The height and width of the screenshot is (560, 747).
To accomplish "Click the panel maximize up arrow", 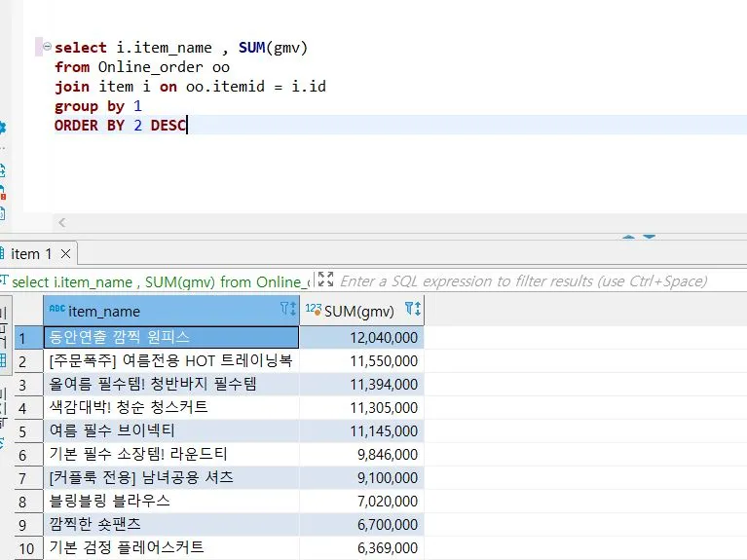I will click(628, 237).
